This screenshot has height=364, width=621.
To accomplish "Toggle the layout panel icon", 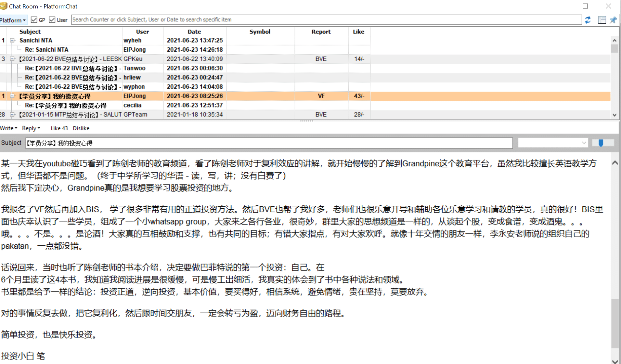I will pyautogui.click(x=602, y=20).
